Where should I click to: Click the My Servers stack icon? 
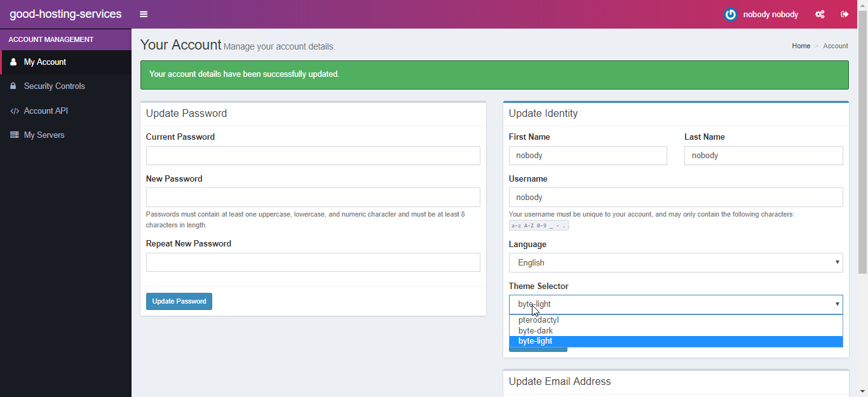pos(14,135)
